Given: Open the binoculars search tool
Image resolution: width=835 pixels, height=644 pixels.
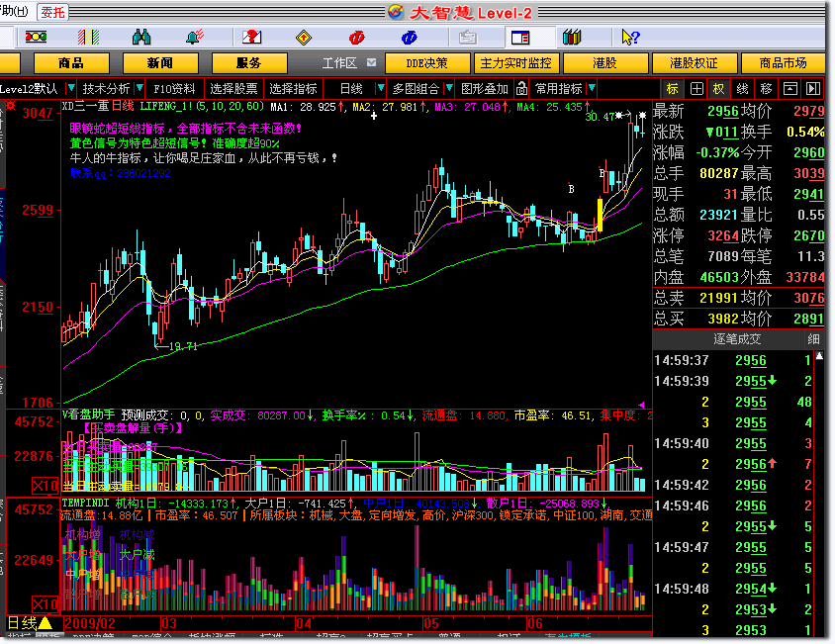Looking at the screenshot, I should tap(141, 37).
